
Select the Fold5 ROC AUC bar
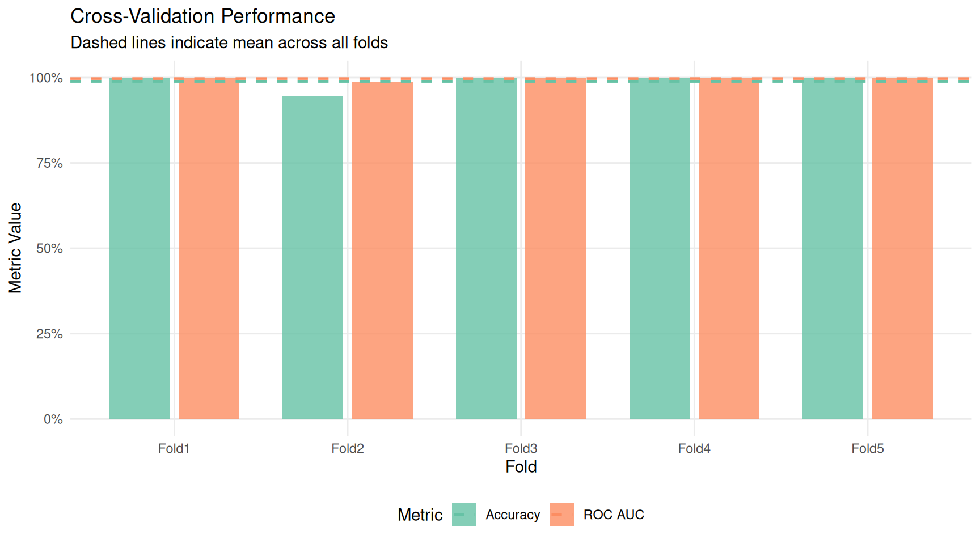coord(902,249)
